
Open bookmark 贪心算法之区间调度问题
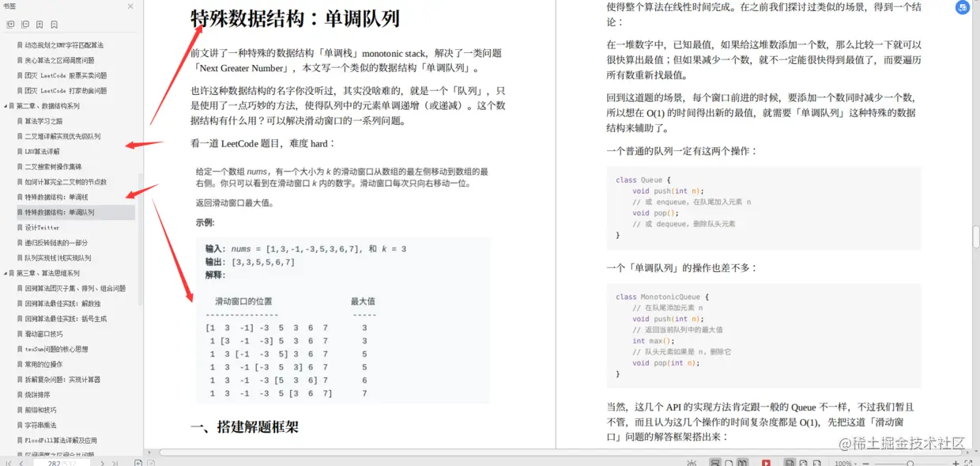(x=59, y=60)
